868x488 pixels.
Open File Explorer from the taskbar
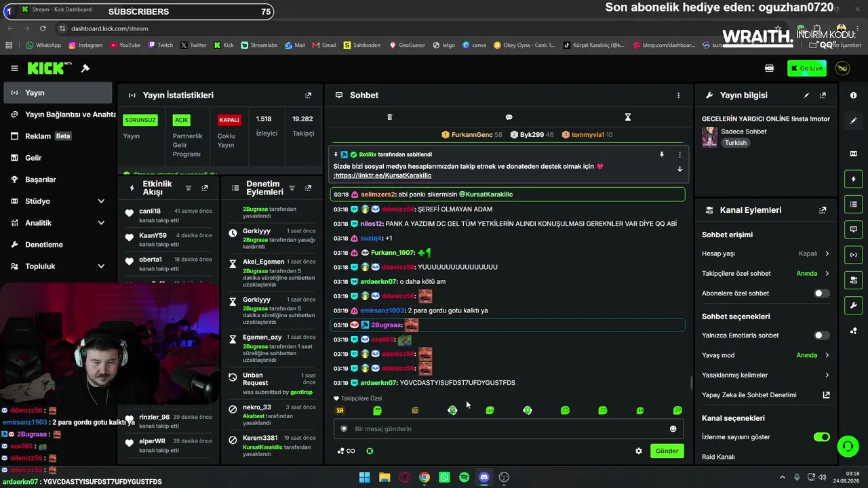coord(384,477)
